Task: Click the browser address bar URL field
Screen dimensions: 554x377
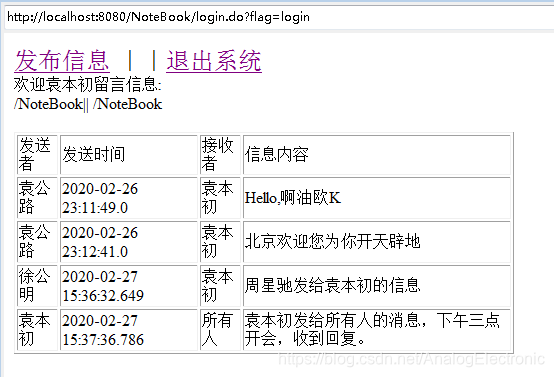Action: 279,17
